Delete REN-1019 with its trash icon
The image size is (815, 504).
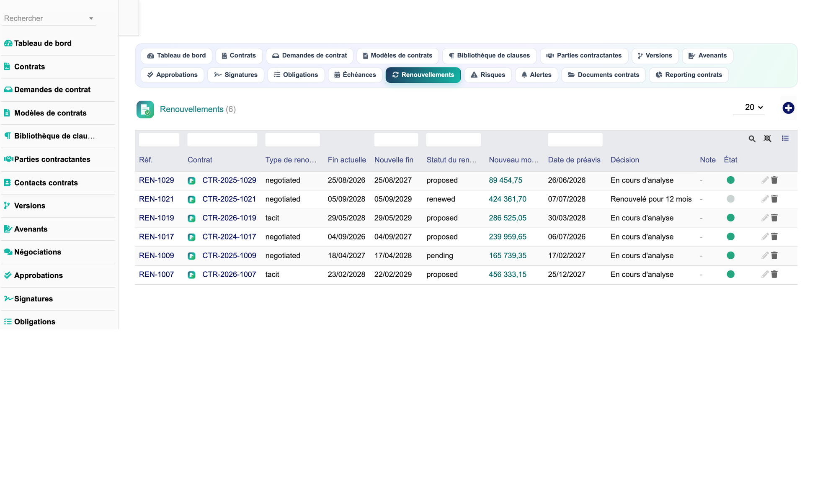pos(774,218)
